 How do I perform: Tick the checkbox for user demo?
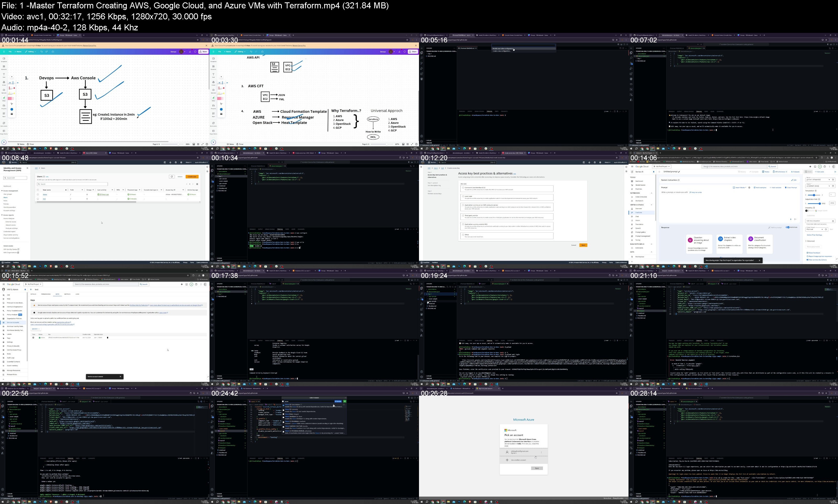38,194
